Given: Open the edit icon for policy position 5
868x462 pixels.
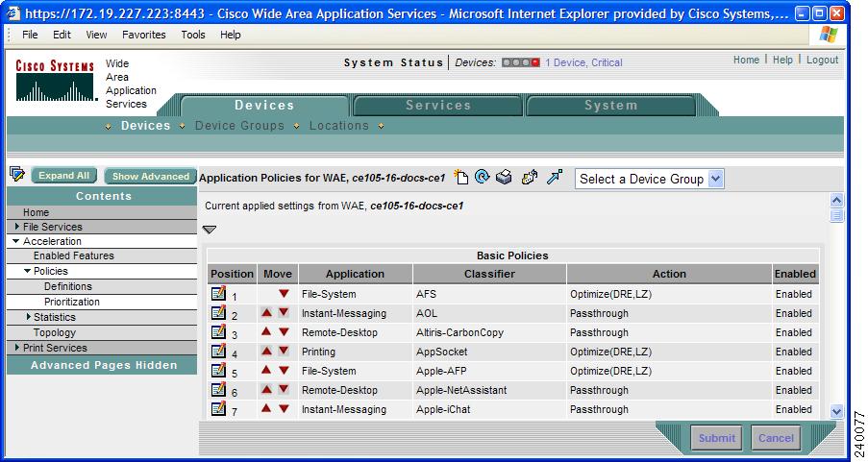Looking at the screenshot, I should tap(218, 370).
